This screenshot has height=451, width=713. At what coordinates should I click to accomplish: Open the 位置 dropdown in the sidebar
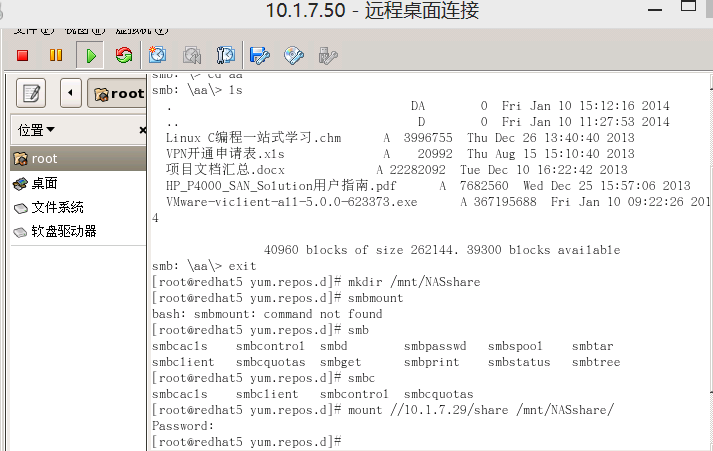[x=36, y=130]
